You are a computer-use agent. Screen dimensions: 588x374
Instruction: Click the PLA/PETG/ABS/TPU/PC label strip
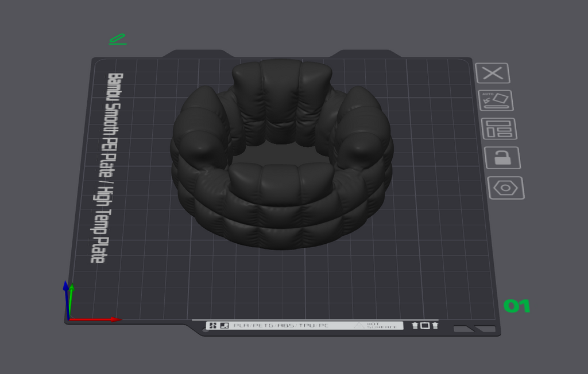coord(304,325)
